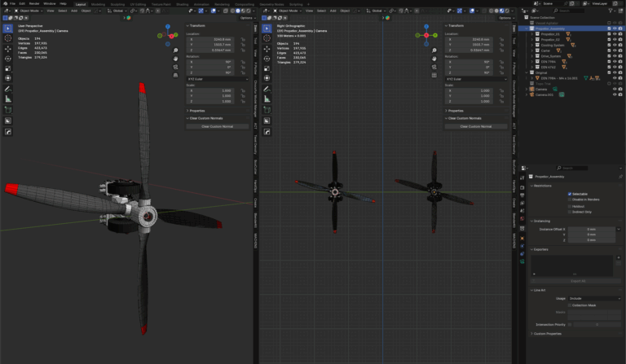The width and height of the screenshot is (626, 364).
Task: Choose the Annotate tool in left toolbar
Action: point(8,88)
